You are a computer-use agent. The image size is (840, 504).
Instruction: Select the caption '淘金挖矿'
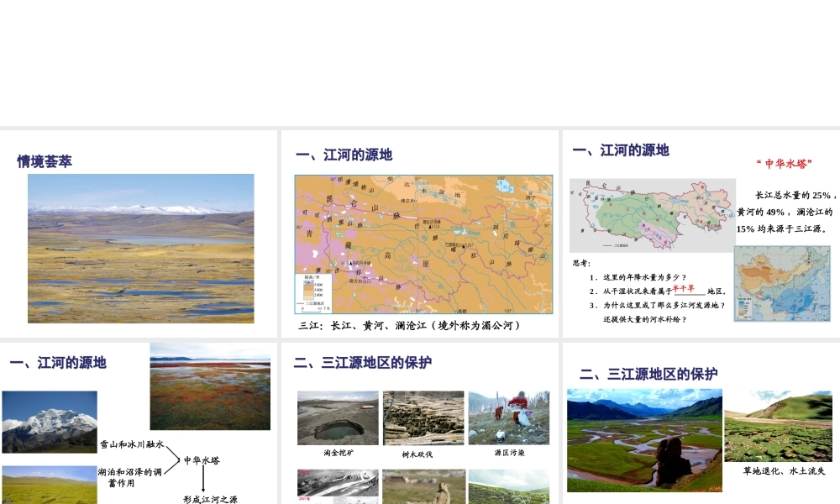338,453
